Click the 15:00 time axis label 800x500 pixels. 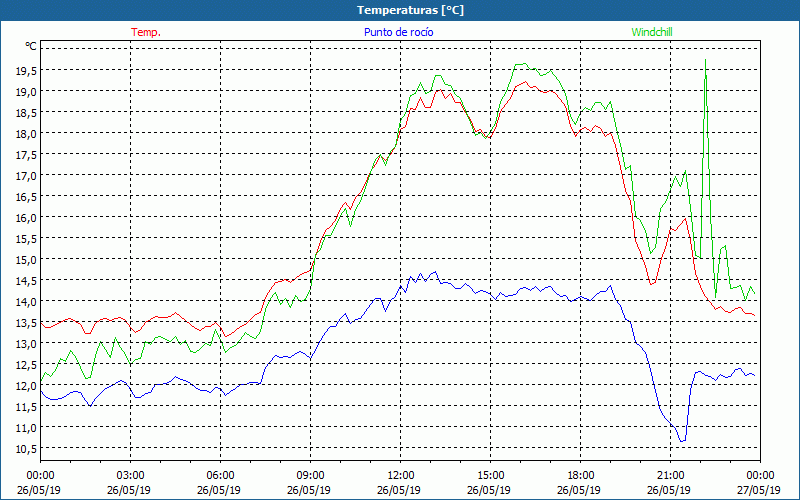tap(490, 476)
